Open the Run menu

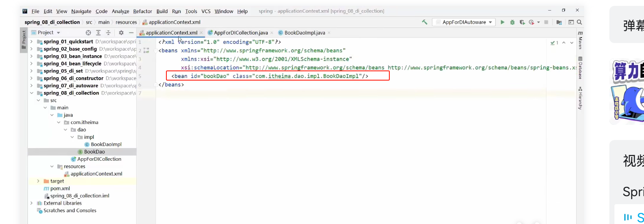point(177,11)
